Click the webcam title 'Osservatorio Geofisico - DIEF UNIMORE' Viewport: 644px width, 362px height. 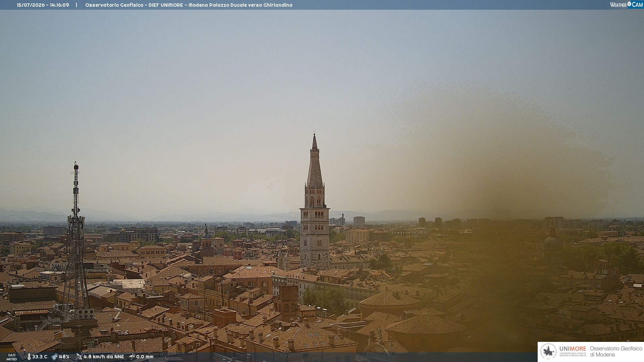[x=134, y=5]
